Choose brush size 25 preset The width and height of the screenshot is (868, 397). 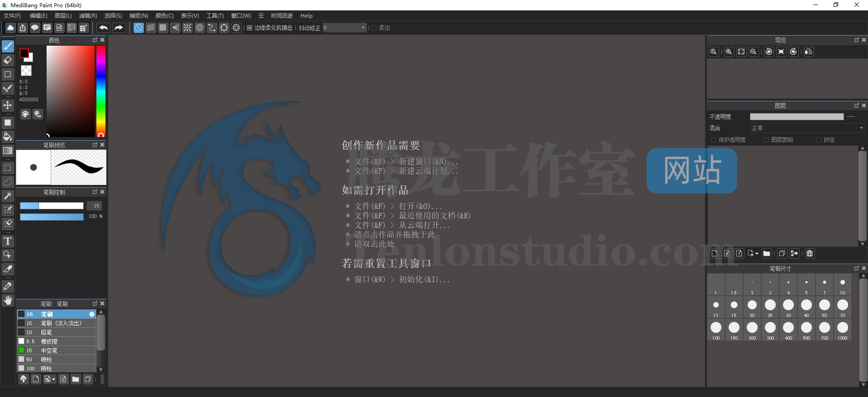tap(770, 307)
